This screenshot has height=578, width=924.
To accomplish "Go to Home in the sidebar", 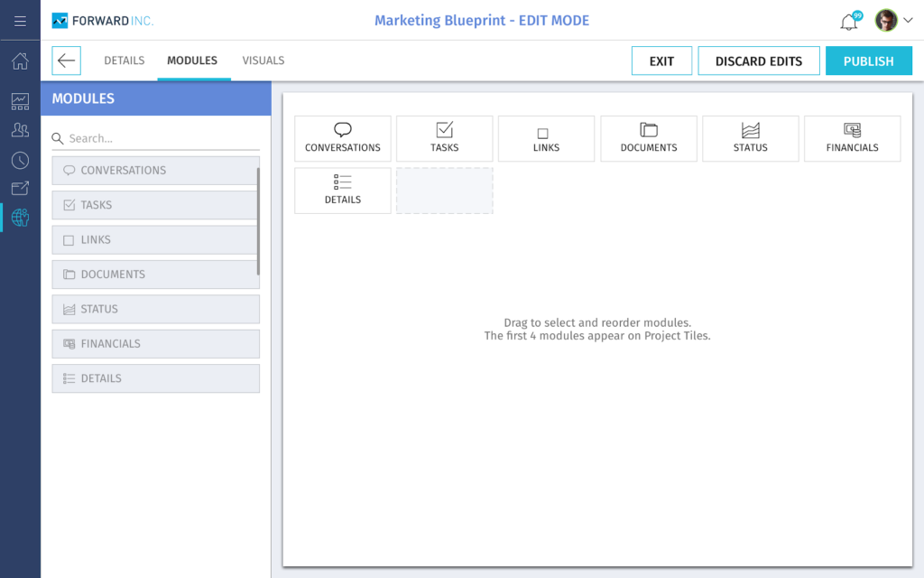I will tap(20, 61).
